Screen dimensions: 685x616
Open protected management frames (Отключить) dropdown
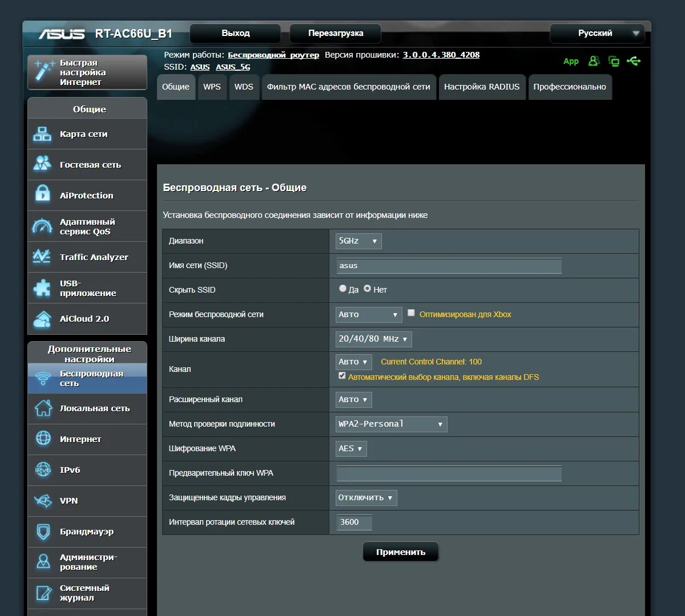[366, 498]
